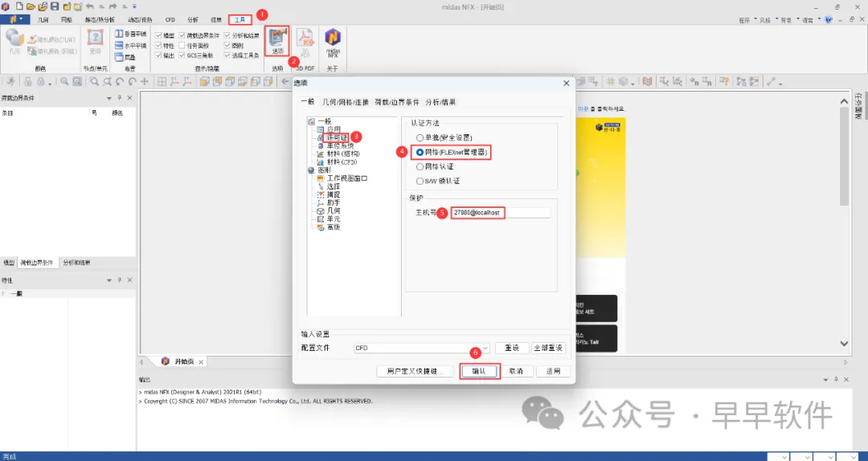Switch to the 分析/结果 dialog tab
Image resolution: width=868 pixels, height=461 pixels.
440,102
